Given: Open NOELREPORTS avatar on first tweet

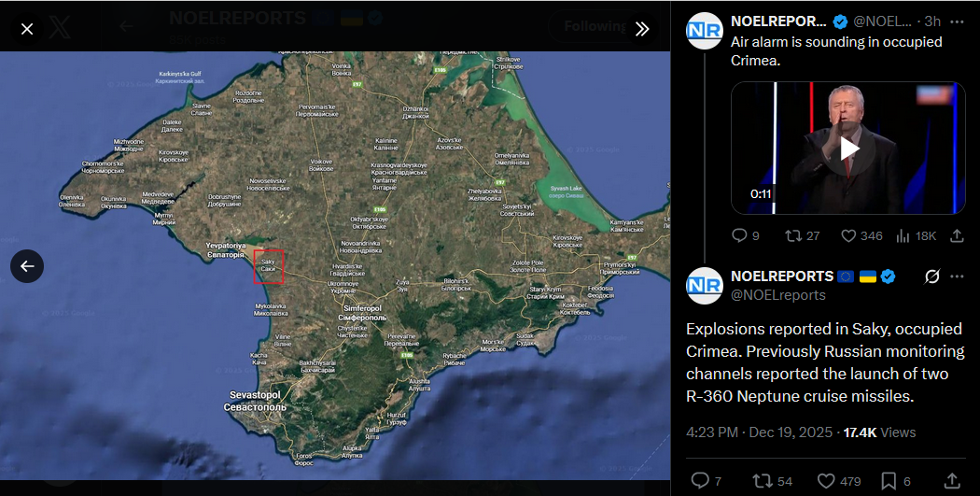Looking at the screenshot, I should [x=705, y=31].
